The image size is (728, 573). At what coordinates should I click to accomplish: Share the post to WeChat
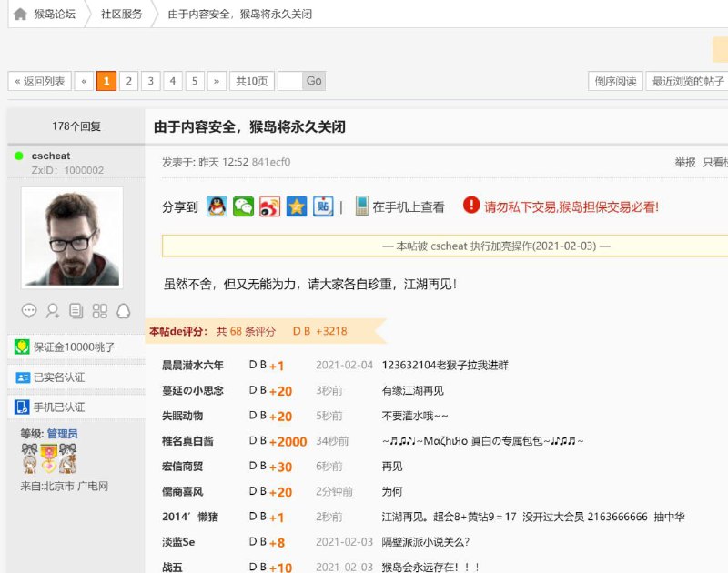point(242,206)
